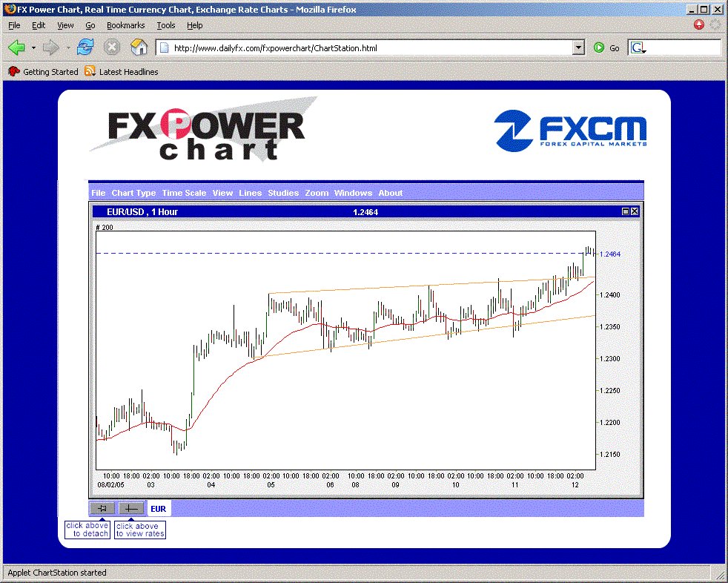728x583 pixels.
Task: Click the Stop loading icon
Action: pos(111,47)
